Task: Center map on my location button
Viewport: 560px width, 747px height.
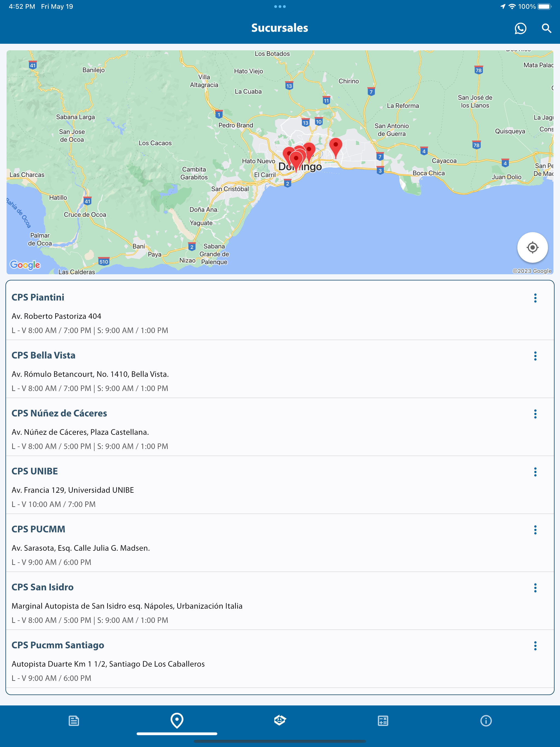Action: (x=532, y=247)
